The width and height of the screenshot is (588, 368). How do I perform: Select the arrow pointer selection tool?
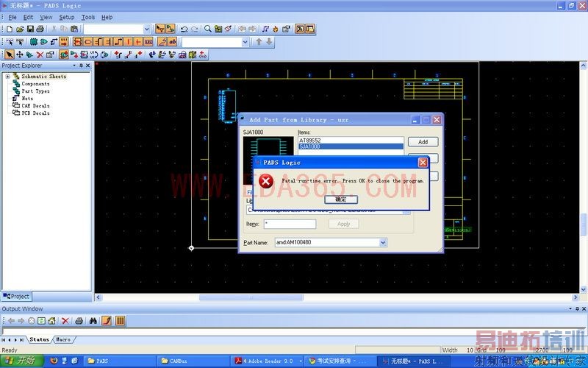point(9,54)
